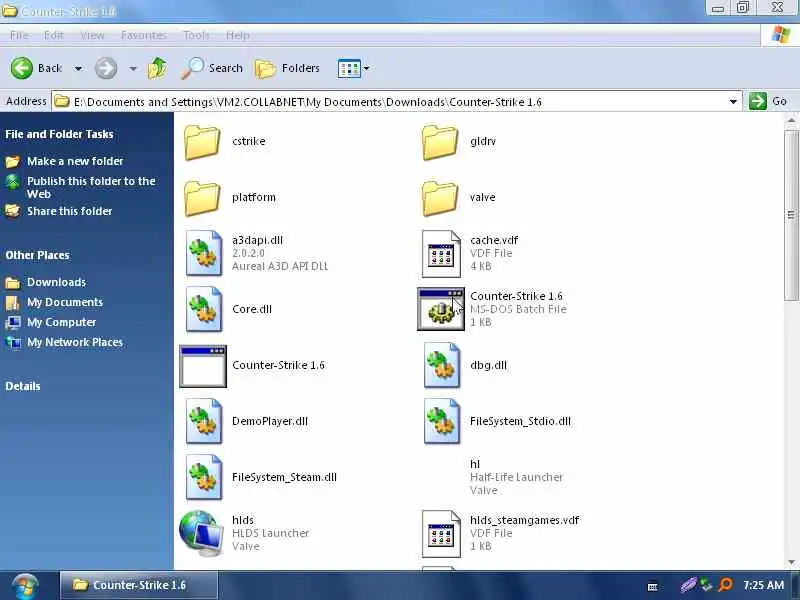800x600 pixels.
Task: Click the vertical scrollbar thumb
Action: click(791, 215)
